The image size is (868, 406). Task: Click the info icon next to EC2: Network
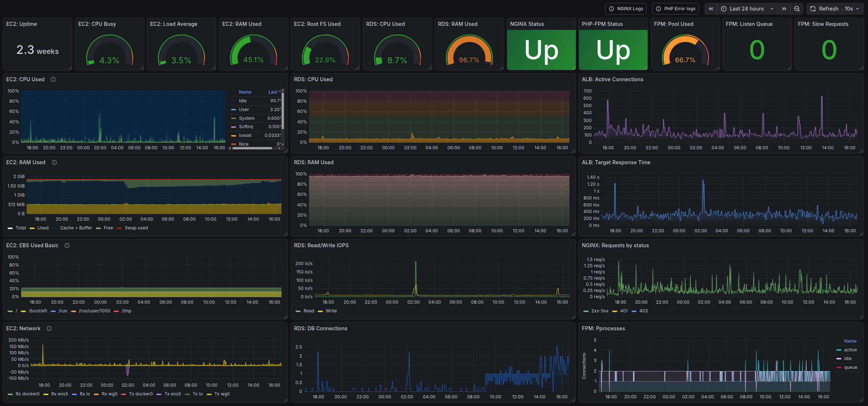49,328
